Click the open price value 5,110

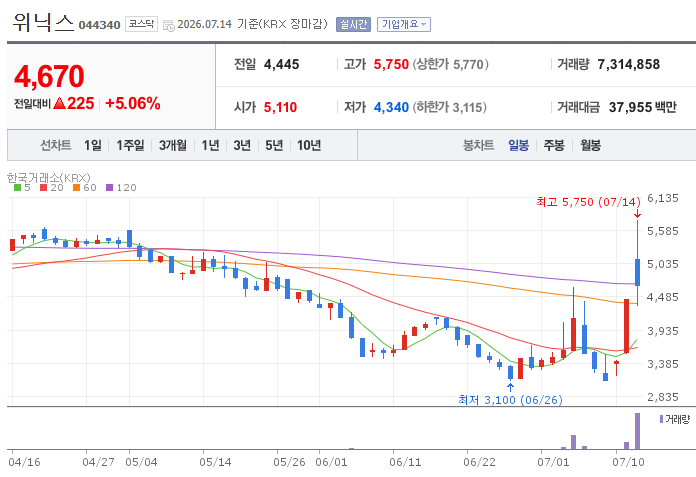[280, 107]
